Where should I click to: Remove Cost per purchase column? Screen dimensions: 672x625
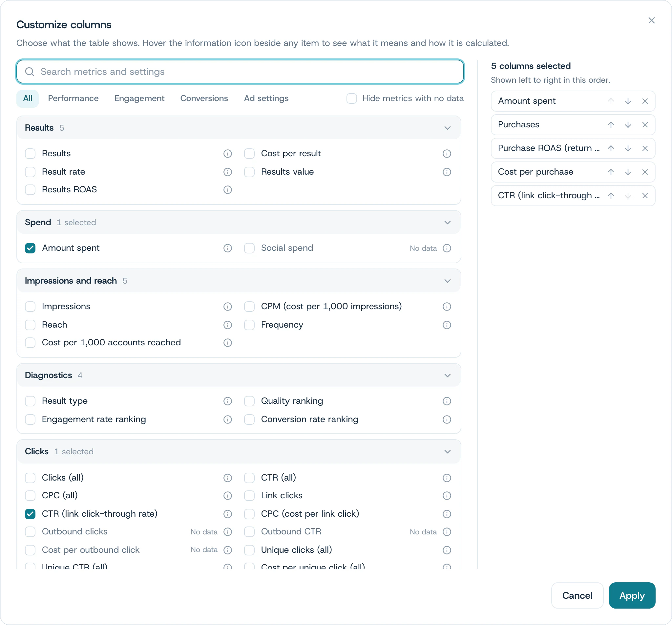pos(645,172)
